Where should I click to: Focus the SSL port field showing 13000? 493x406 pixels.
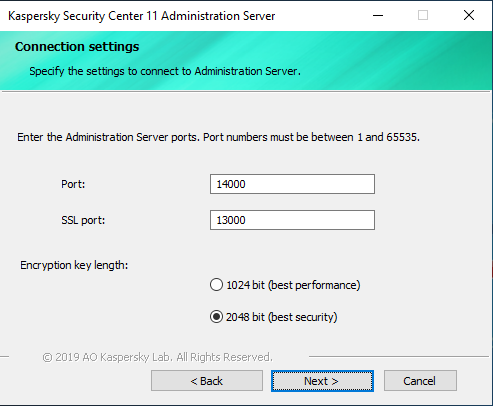[x=292, y=220]
